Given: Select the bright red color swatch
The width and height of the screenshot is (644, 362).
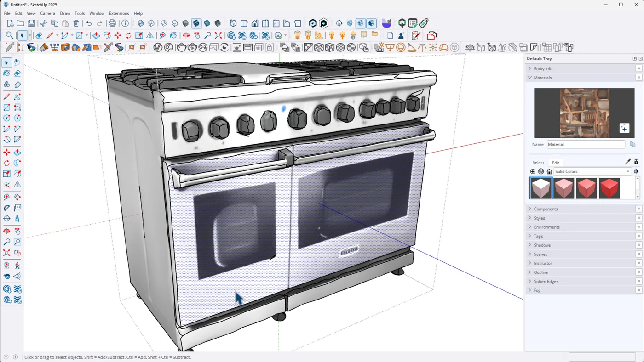Looking at the screenshot, I should pos(609,188).
